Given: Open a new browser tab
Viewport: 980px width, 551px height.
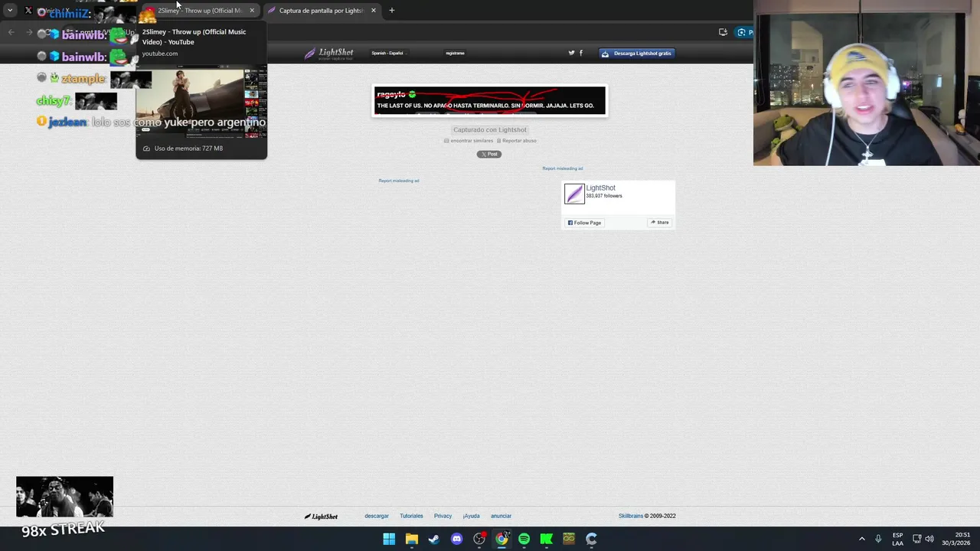Looking at the screenshot, I should pos(392,11).
